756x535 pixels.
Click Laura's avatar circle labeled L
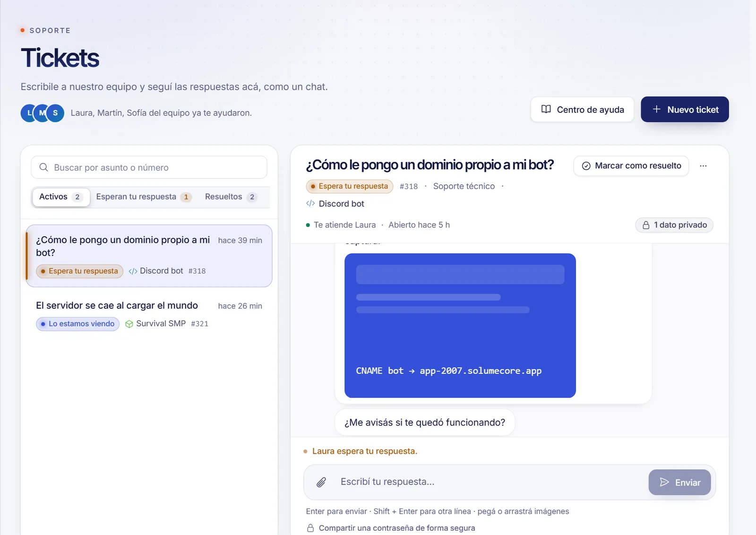(x=29, y=113)
